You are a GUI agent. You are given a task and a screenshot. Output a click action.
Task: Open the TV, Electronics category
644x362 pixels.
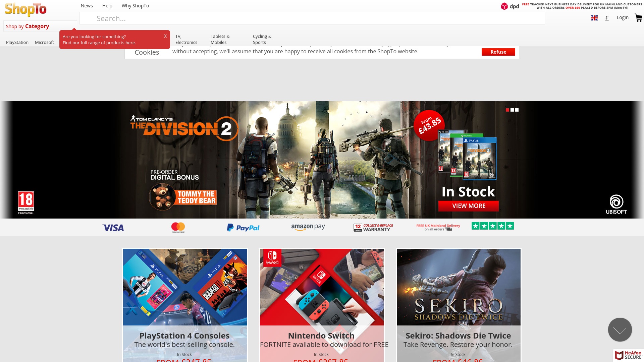coord(186,39)
